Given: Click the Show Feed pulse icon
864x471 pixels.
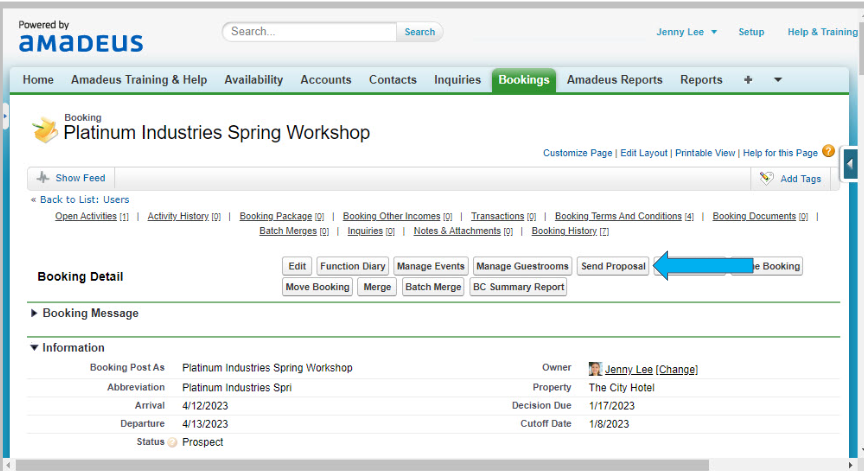Looking at the screenshot, I should (x=42, y=177).
